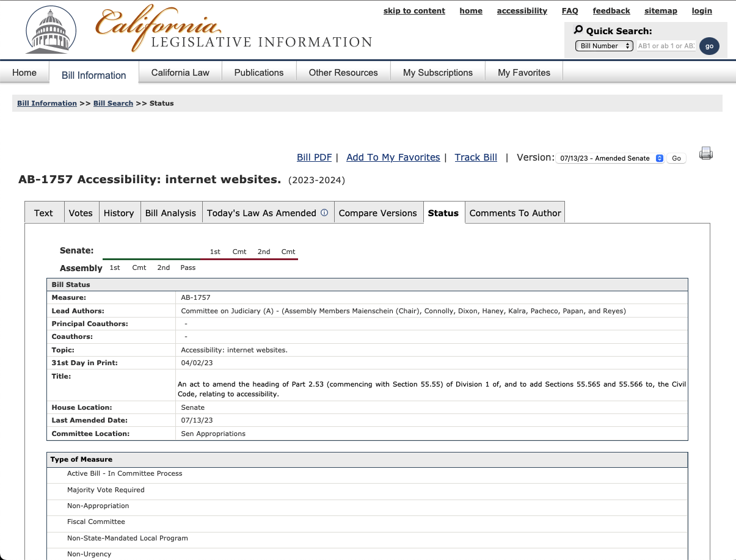736x560 pixels.
Task: Add this bill to My Favorites
Action: [x=393, y=157]
